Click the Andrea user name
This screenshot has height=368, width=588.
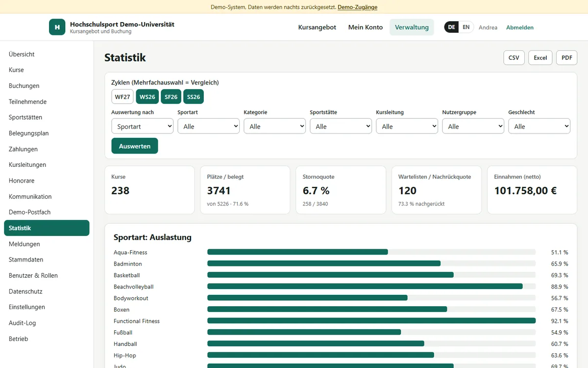[x=488, y=27]
